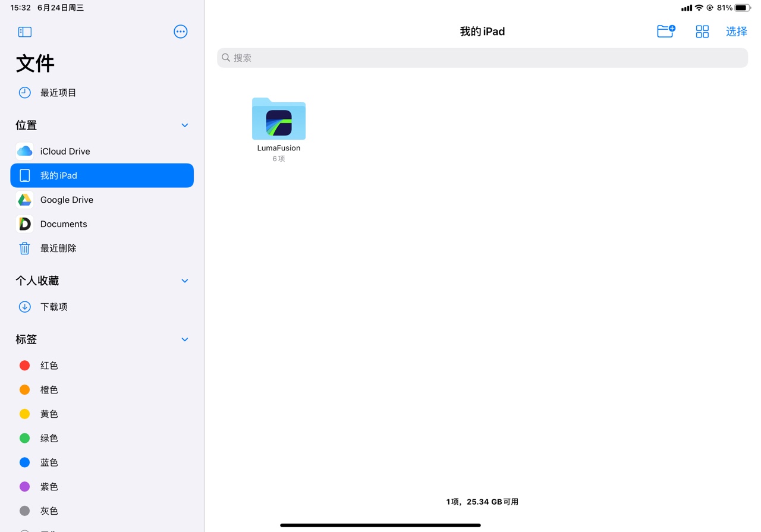Image resolution: width=761 pixels, height=532 pixels.
Task: Open 最近删除 trash
Action: 58,248
